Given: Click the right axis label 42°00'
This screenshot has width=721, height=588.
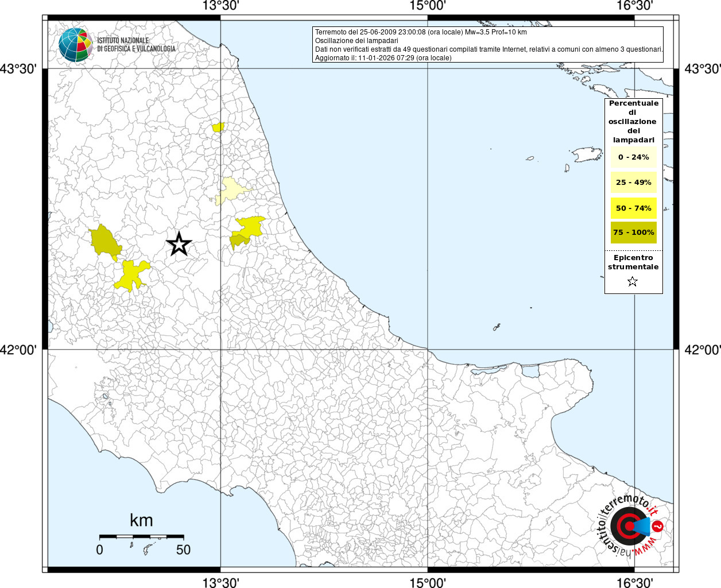Looking at the screenshot, I should point(703,350).
